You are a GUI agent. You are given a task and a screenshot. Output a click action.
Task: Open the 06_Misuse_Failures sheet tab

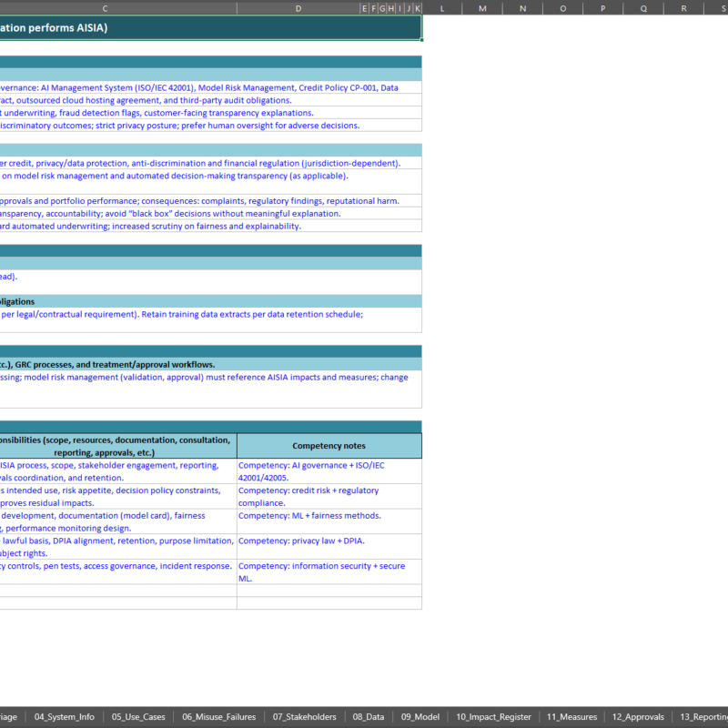click(x=218, y=717)
